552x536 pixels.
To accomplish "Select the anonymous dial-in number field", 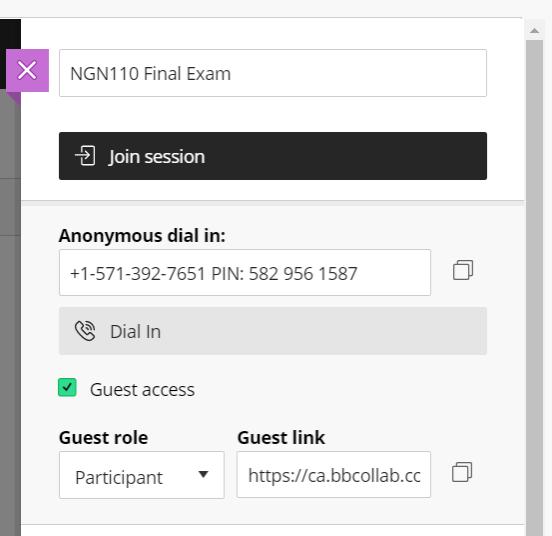I will 245,272.
